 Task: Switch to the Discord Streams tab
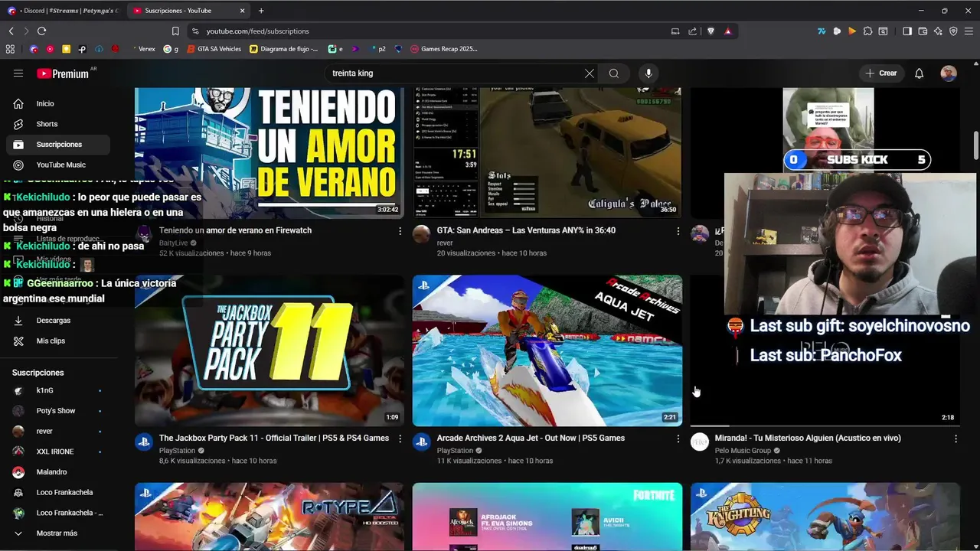[63, 11]
